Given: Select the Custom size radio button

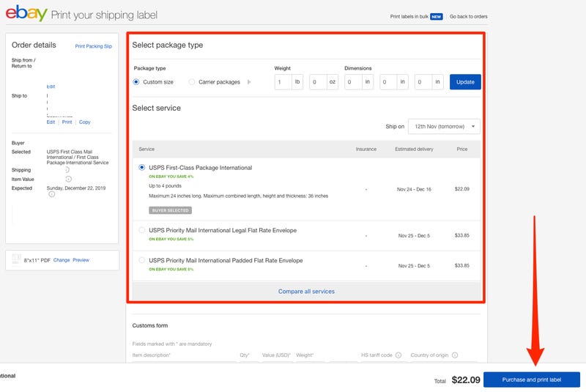Looking at the screenshot, I should (136, 82).
